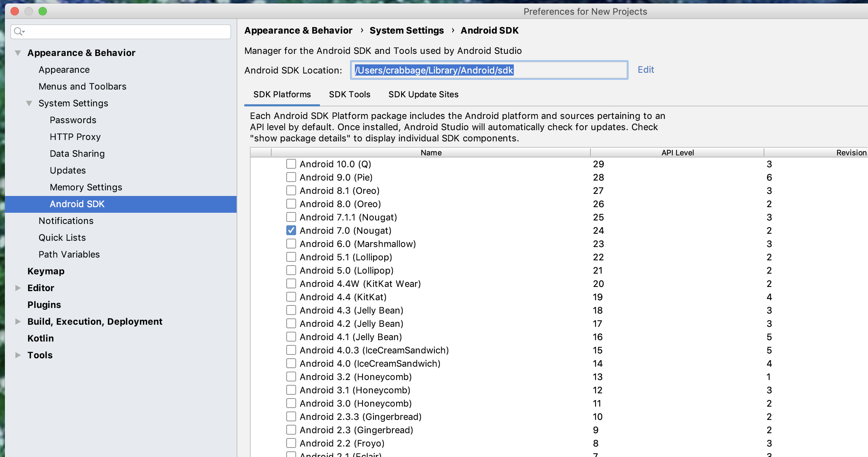Click the green maximize window button
The image size is (868, 457).
[x=43, y=11]
